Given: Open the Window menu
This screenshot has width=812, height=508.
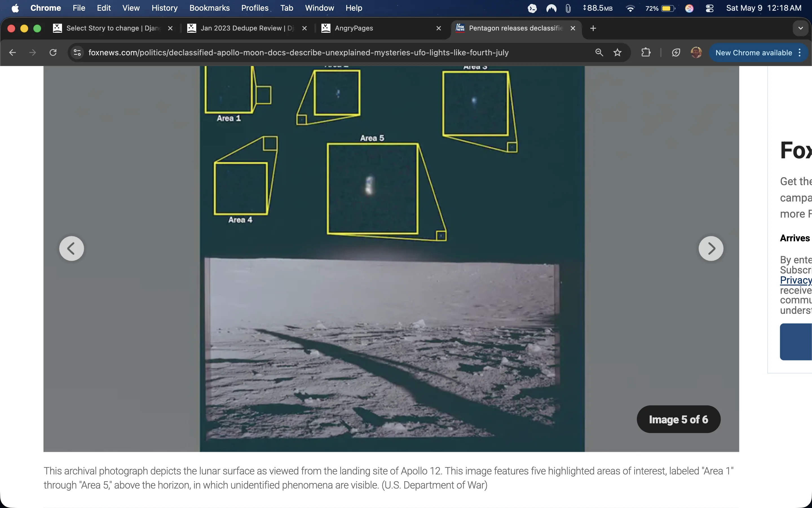Looking at the screenshot, I should 319,8.
